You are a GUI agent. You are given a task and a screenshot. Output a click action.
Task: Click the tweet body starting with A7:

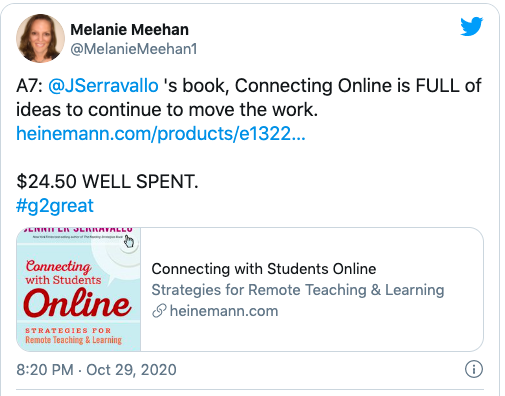tap(249, 97)
